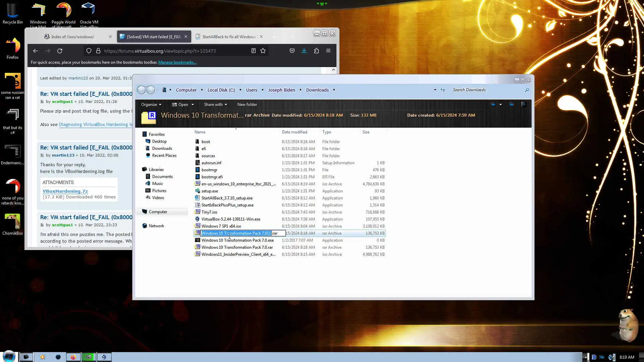Open the Share with dropdown
644x362 pixels.
(215, 105)
